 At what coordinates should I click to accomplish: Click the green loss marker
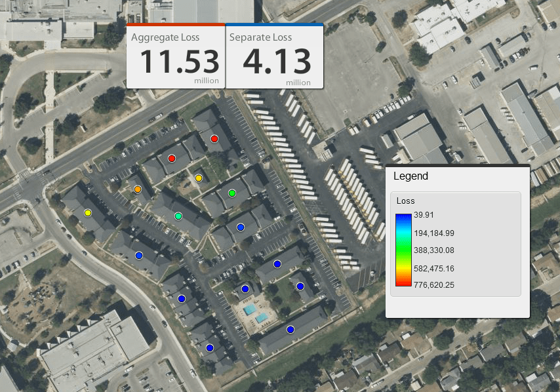point(231,193)
